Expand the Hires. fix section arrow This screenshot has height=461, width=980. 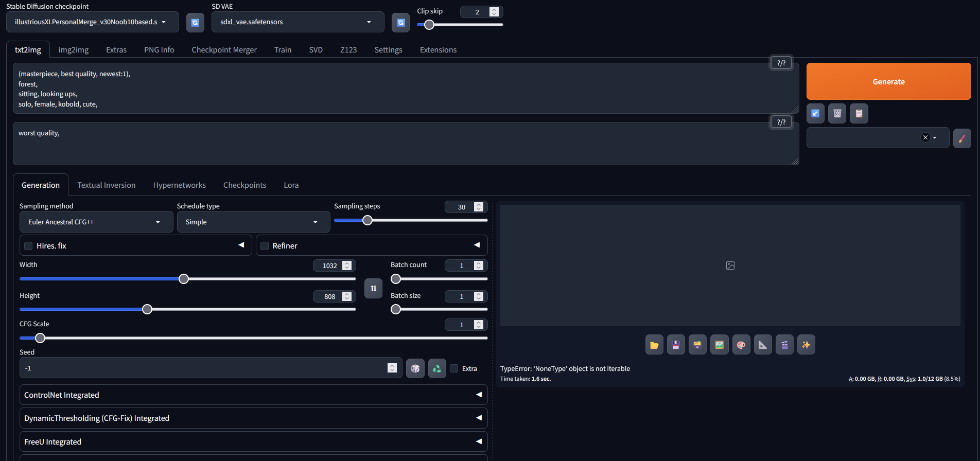[241, 245]
